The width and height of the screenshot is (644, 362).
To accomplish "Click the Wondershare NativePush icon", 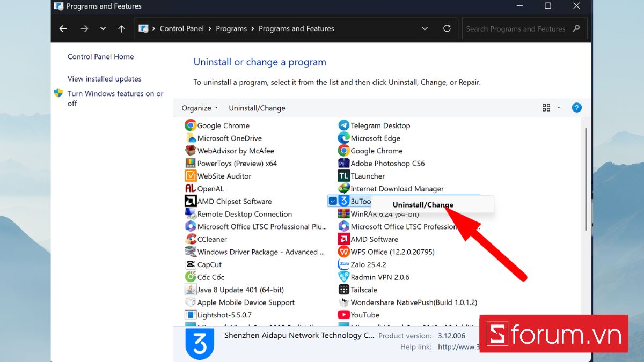I will pyautogui.click(x=343, y=302).
